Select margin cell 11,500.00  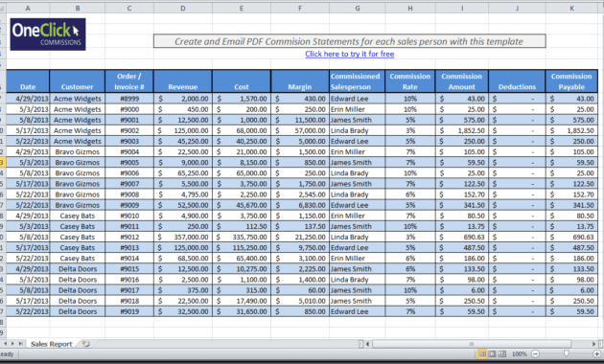coord(300,120)
